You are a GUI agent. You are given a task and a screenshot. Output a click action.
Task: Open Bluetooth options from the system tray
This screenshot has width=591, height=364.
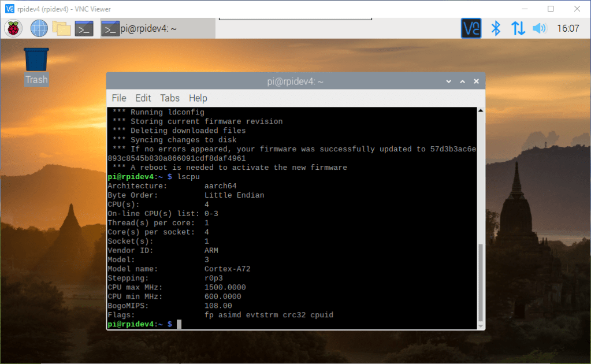tap(495, 28)
